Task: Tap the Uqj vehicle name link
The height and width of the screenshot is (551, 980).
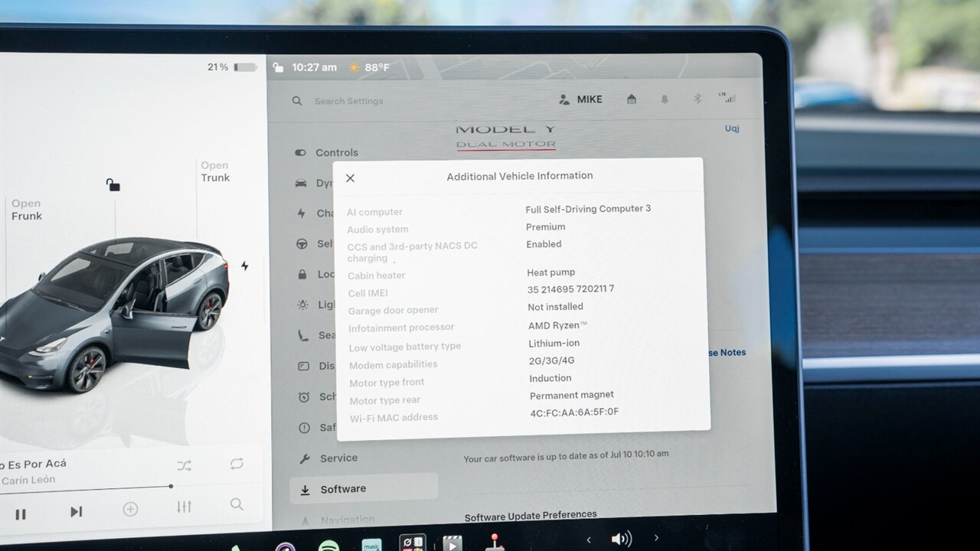Action: 732,129
